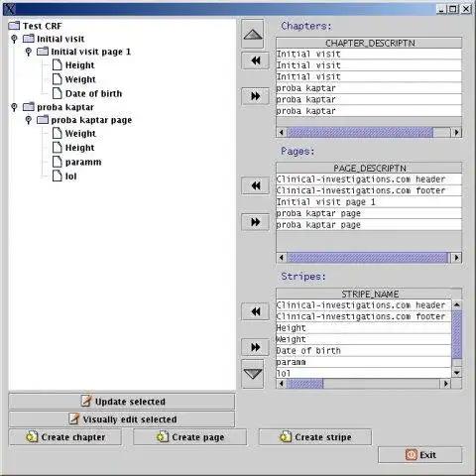Click Stripes vertical scrollbar down arrow
The width and height of the screenshot is (476, 476).
click(457, 373)
